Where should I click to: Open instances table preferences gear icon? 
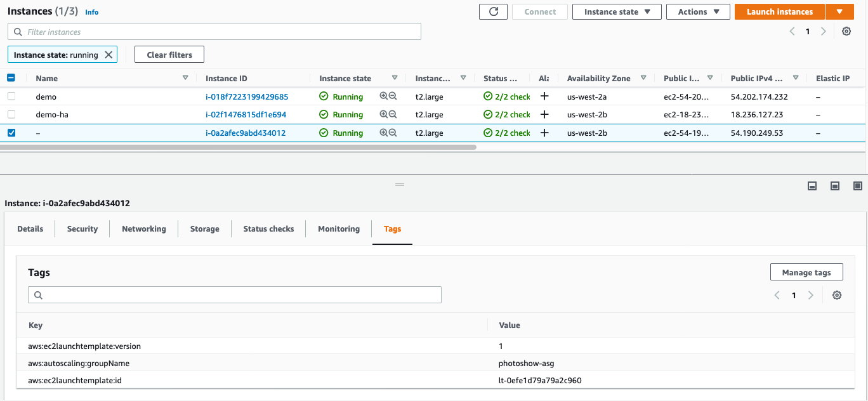pos(846,32)
